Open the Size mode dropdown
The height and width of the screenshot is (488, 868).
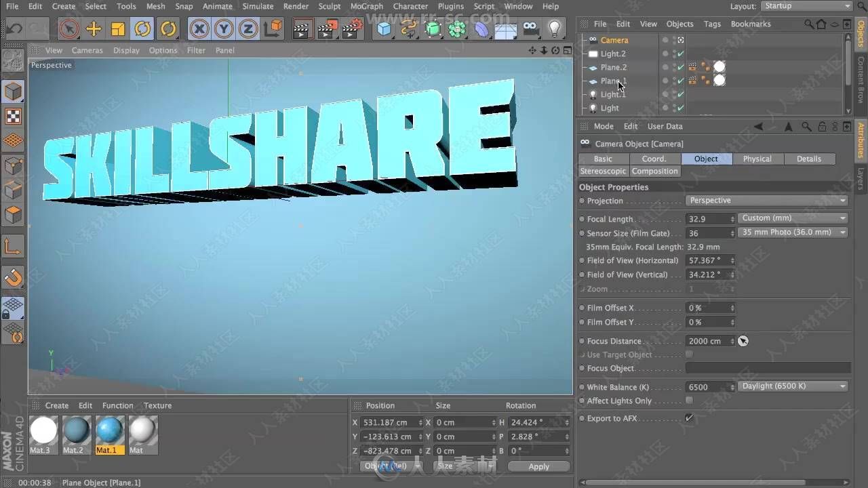click(x=465, y=466)
